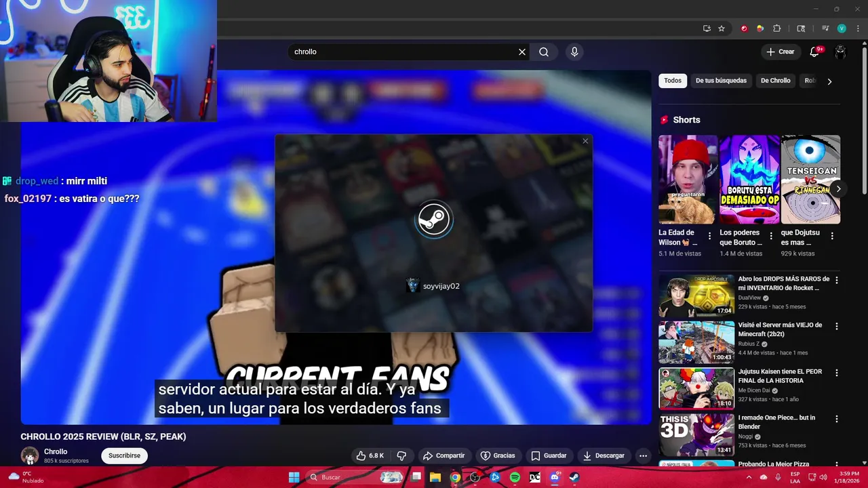Select 'De Chrollo' filter chip
868x488 pixels.
pos(776,81)
